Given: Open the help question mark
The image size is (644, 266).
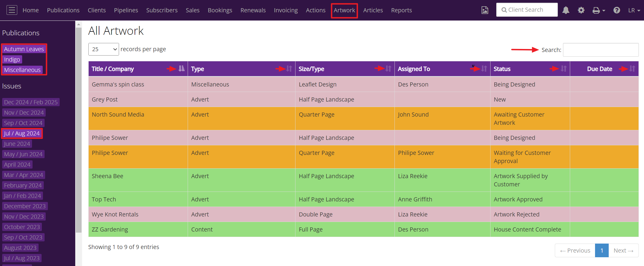Looking at the screenshot, I should [x=617, y=10].
